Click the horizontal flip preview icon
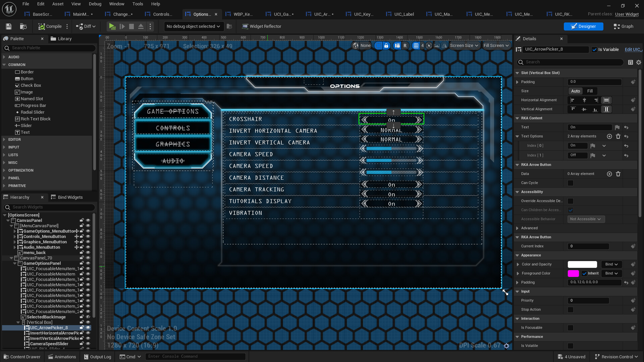Image resolution: width=644 pixels, height=362 pixels. [x=444, y=45]
